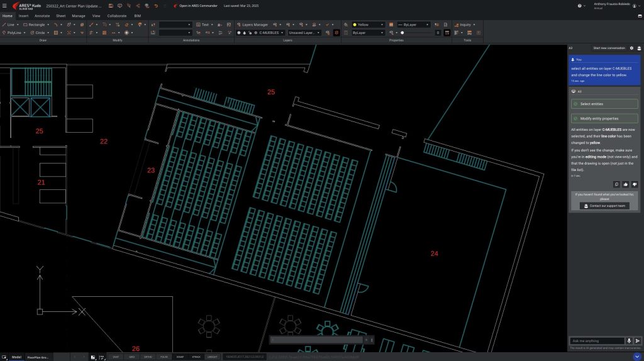644x361 pixels.
Task: Open the user account avatar icon
Action: coord(635,6)
